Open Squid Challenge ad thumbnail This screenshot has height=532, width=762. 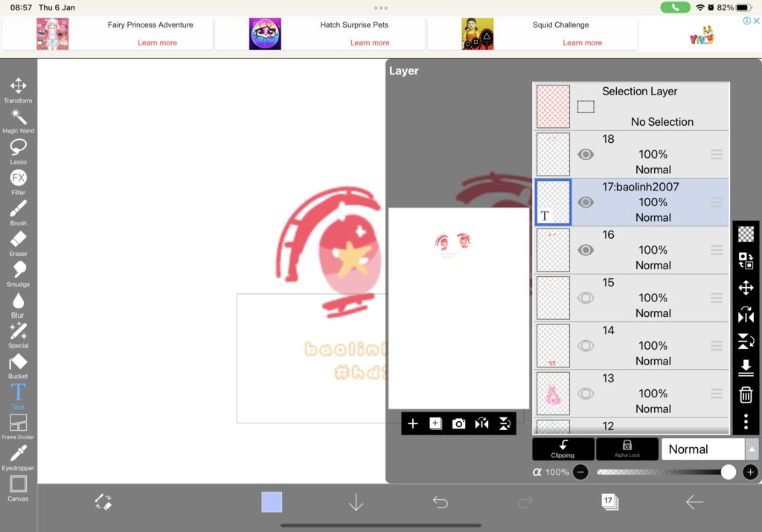point(477,34)
